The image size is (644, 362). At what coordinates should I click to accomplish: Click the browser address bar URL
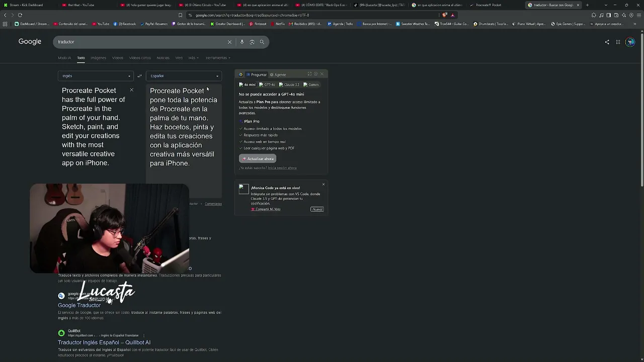tap(252, 15)
